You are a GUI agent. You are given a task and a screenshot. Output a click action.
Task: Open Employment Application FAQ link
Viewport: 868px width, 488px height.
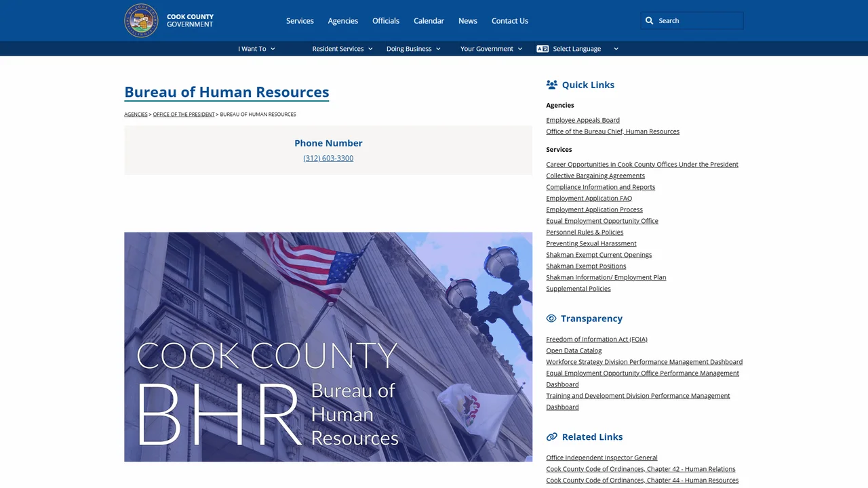pyautogui.click(x=589, y=199)
